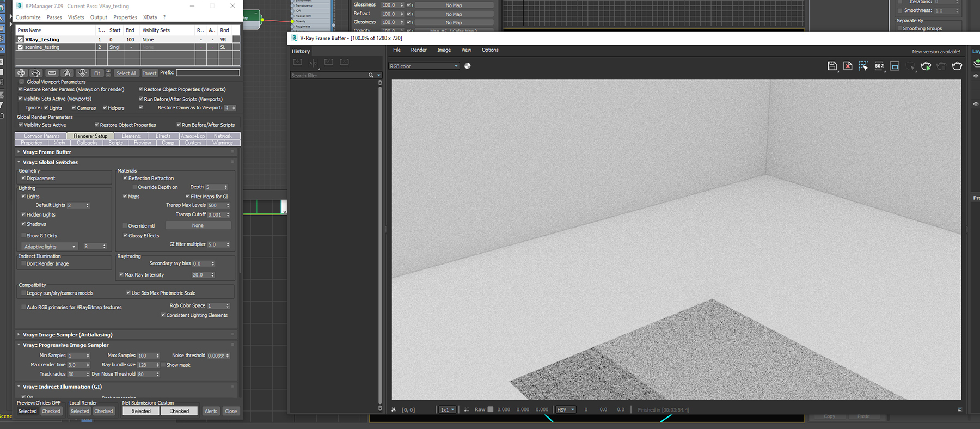Viewport: 980px width, 429px height.
Task: Toggle Visibility Sets Active (Viewports) checkbox
Action: point(20,99)
